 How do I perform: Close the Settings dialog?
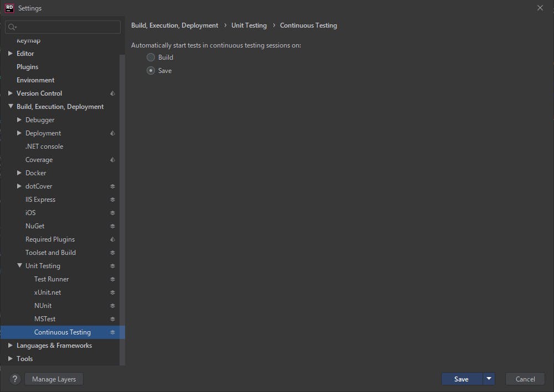(x=540, y=8)
